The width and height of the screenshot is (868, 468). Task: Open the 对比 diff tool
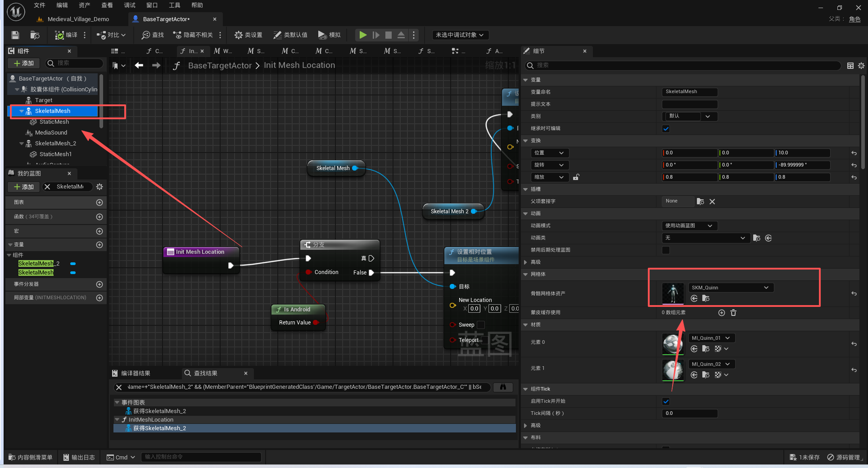111,35
